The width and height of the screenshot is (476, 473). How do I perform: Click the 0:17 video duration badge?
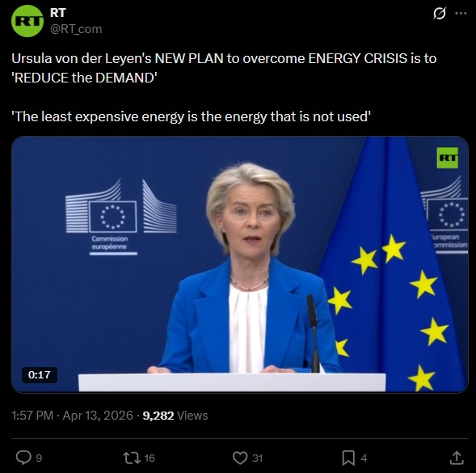[x=40, y=374]
